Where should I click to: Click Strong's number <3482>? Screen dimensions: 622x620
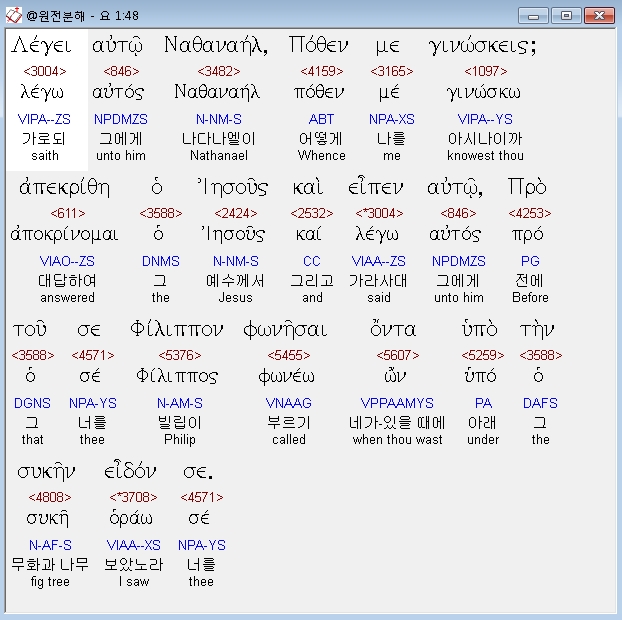point(219,71)
